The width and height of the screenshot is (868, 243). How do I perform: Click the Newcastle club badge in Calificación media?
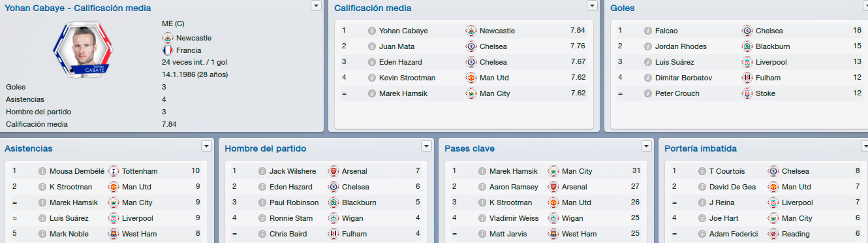(x=471, y=31)
